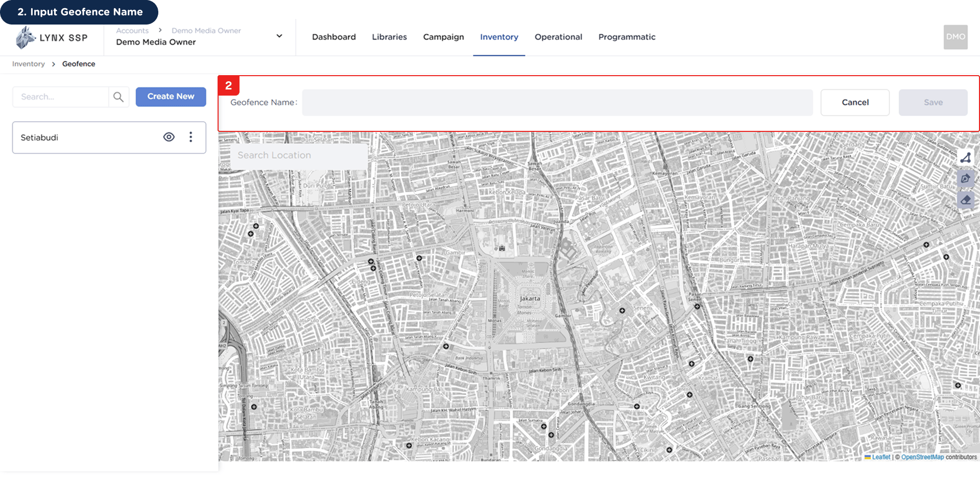Open the Libraries tab
The height and width of the screenshot is (503, 980).
click(x=389, y=37)
